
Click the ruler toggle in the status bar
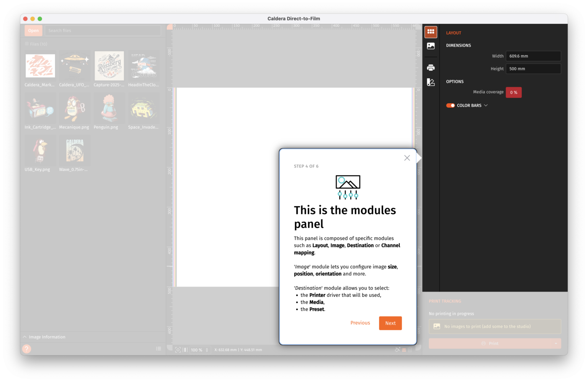point(185,349)
